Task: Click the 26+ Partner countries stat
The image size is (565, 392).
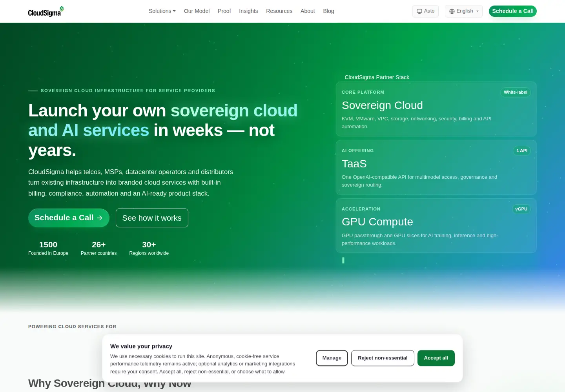Action: point(98,249)
